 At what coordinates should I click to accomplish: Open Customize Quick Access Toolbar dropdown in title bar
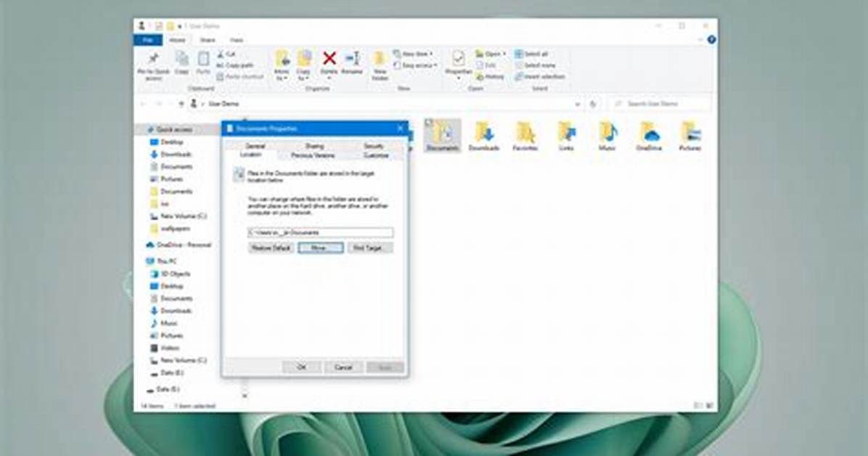tap(179, 26)
